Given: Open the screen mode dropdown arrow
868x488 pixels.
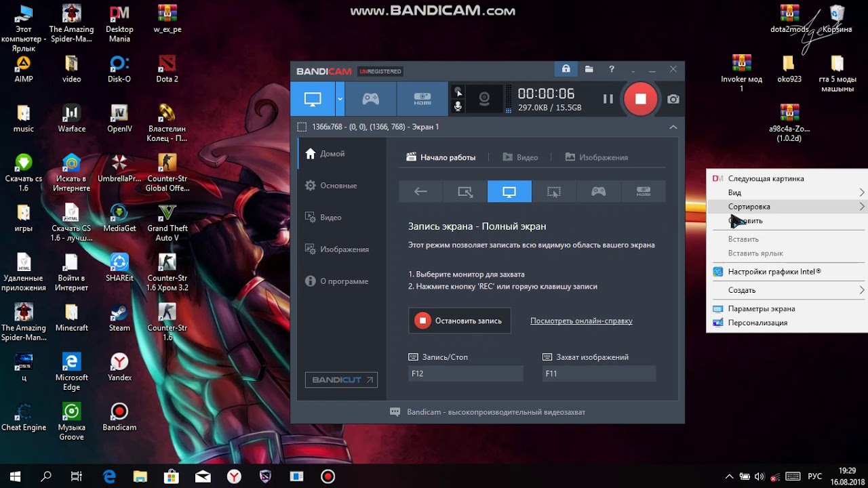Looking at the screenshot, I should click(x=340, y=99).
